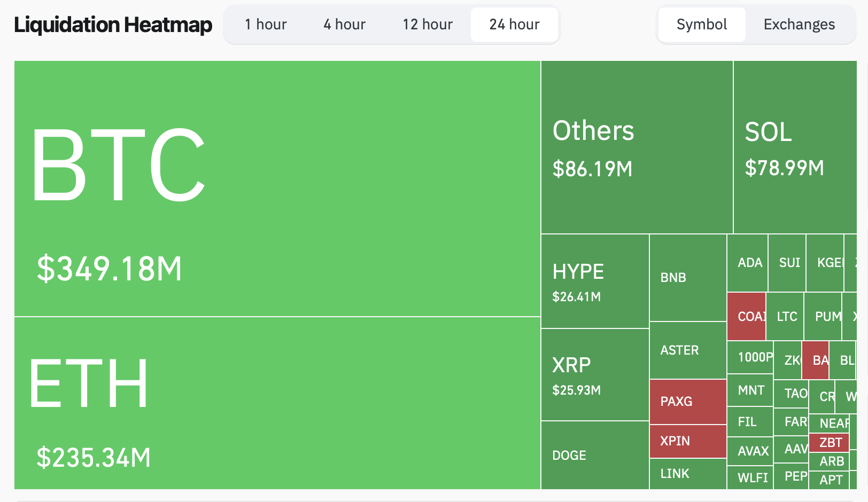Select the 24 hour timeframe tab

pyautogui.click(x=514, y=25)
